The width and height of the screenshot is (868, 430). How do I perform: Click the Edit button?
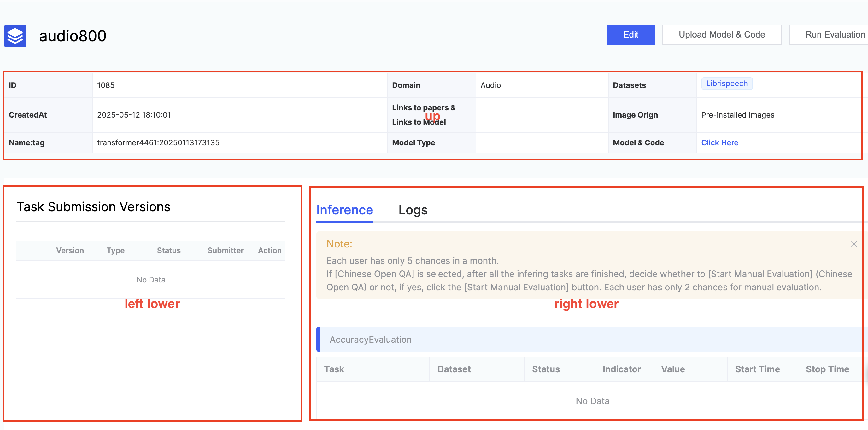[x=630, y=35]
